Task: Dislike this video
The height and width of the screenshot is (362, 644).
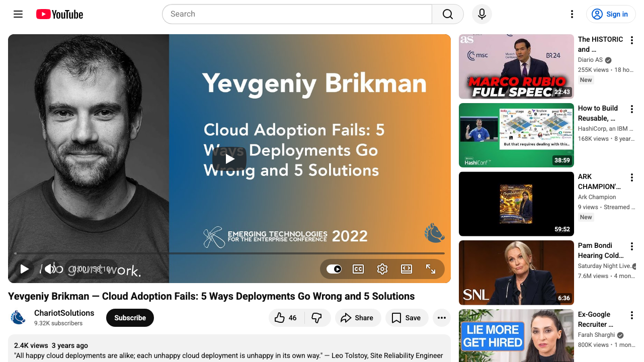Action: point(317,318)
